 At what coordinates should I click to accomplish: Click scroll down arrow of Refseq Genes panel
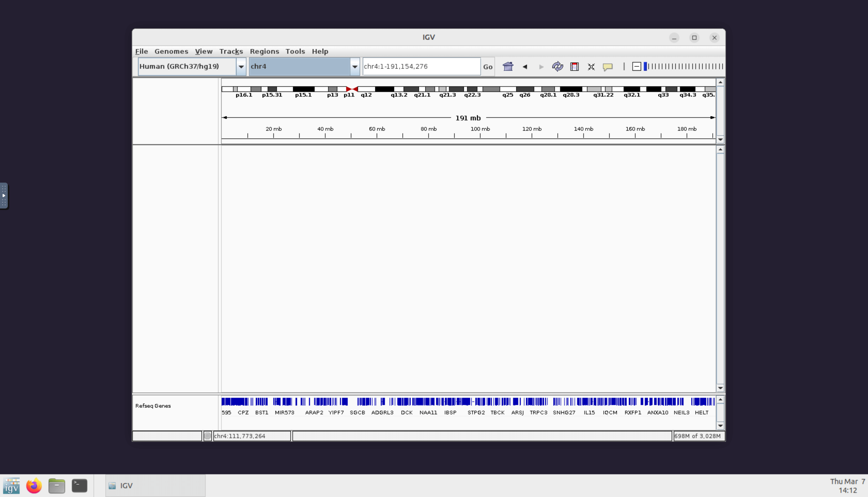click(x=720, y=425)
